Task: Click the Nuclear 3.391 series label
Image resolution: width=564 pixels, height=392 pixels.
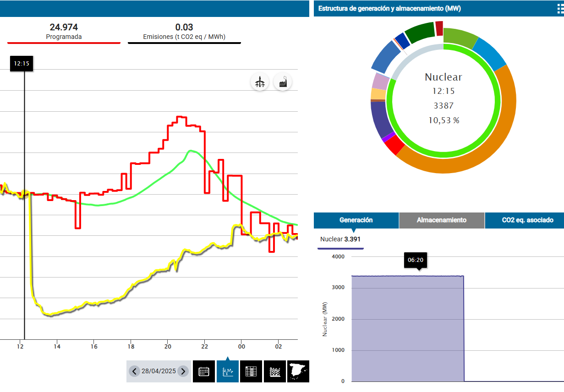Action: 341,239
